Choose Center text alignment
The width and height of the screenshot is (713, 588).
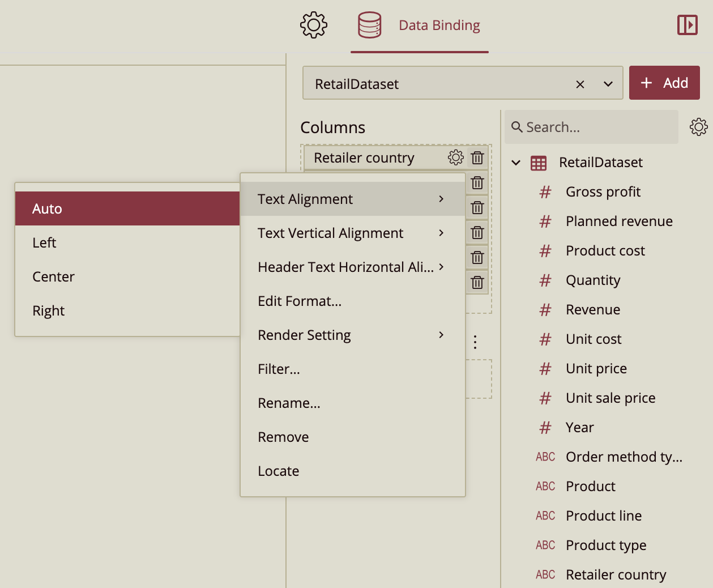127,276
